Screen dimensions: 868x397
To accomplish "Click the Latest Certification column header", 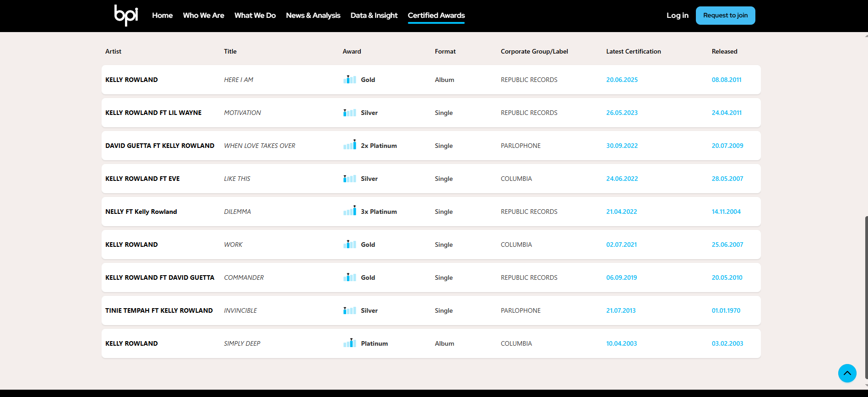I will click(x=634, y=51).
